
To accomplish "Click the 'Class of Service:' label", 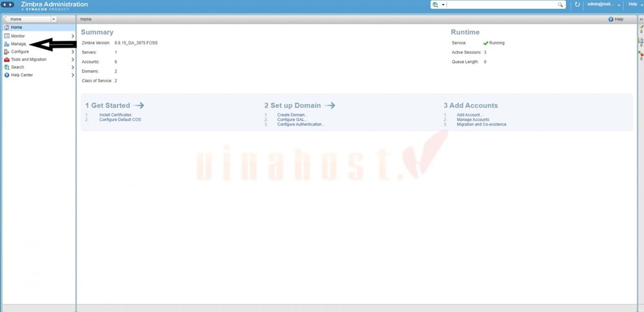I will (97, 81).
